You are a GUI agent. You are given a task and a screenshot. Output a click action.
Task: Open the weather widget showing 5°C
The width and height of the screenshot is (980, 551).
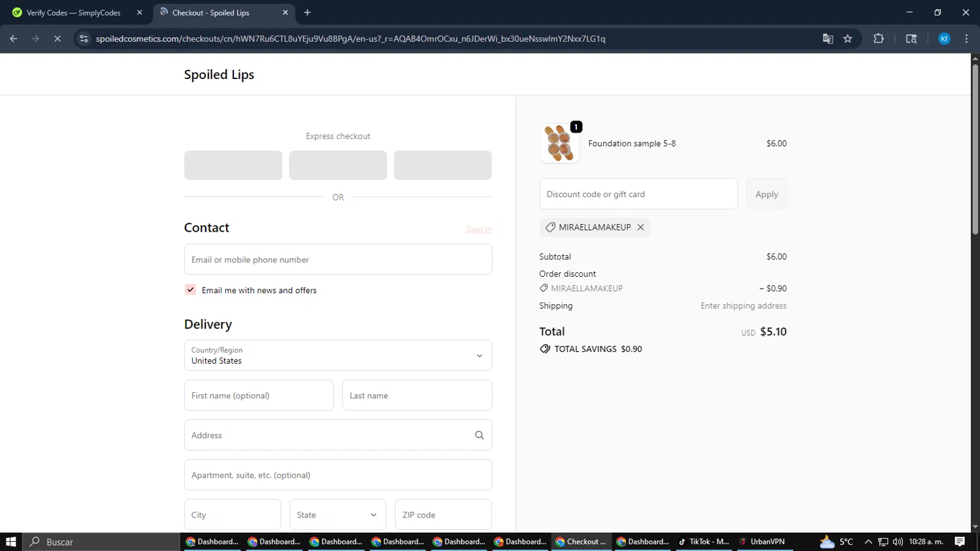pyautogui.click(x=836, y=542)
